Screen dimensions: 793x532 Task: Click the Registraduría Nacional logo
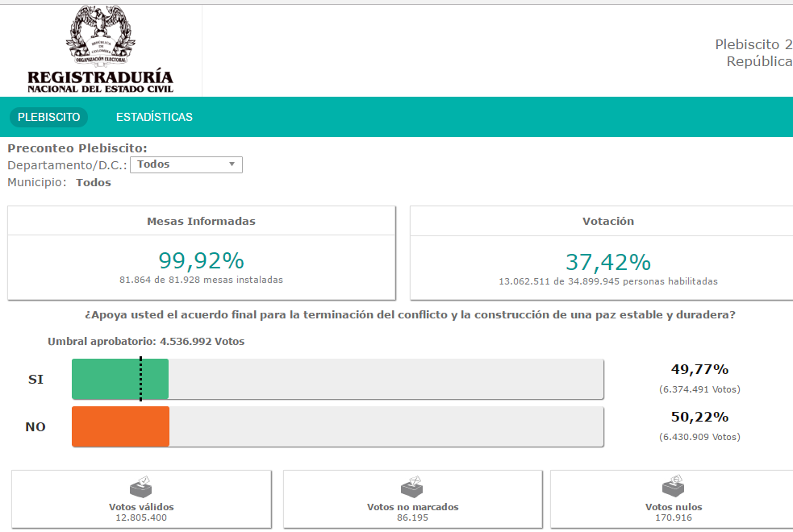100,50
